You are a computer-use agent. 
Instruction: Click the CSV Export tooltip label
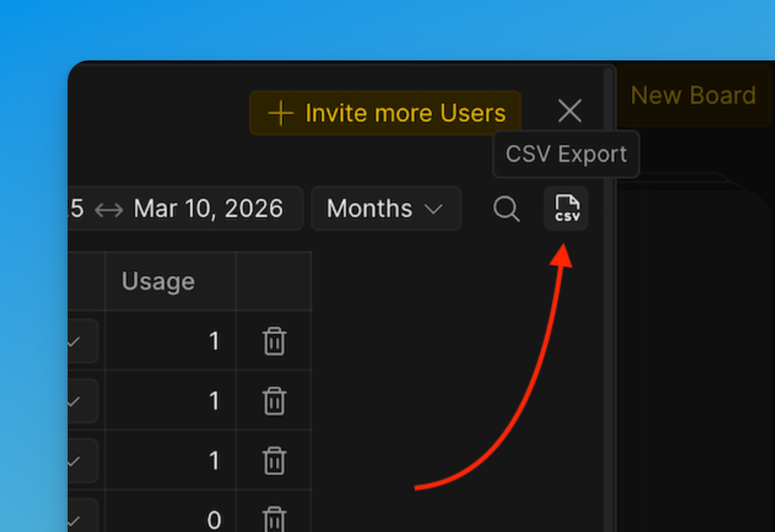click(x=566, y=154)
